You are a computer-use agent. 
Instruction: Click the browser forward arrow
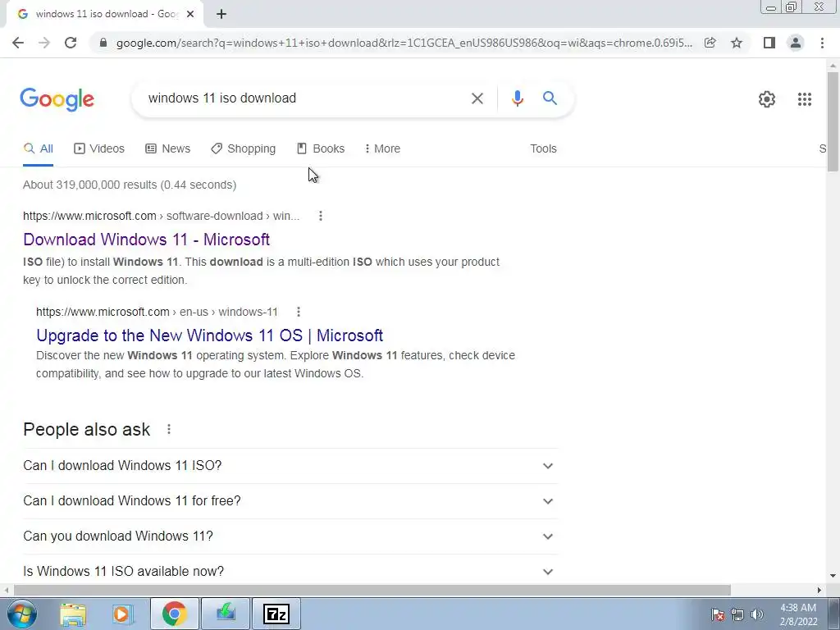44,43
